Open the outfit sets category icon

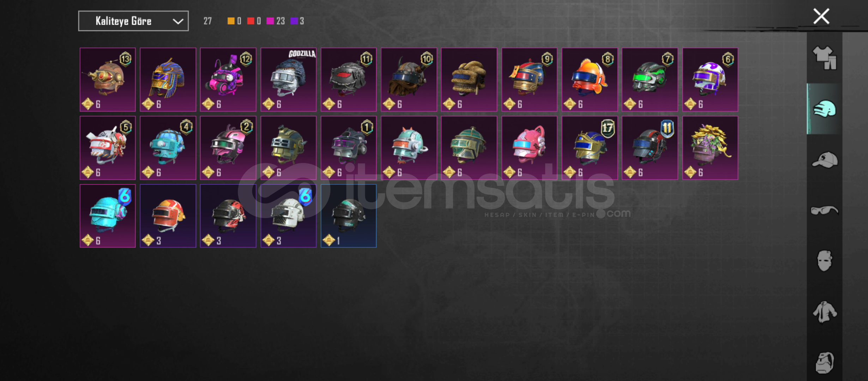[x=825, y=58]
